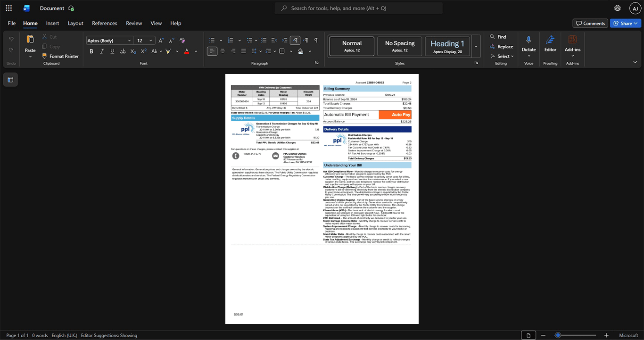Expand the Styles gallery

tap(476, 46)
